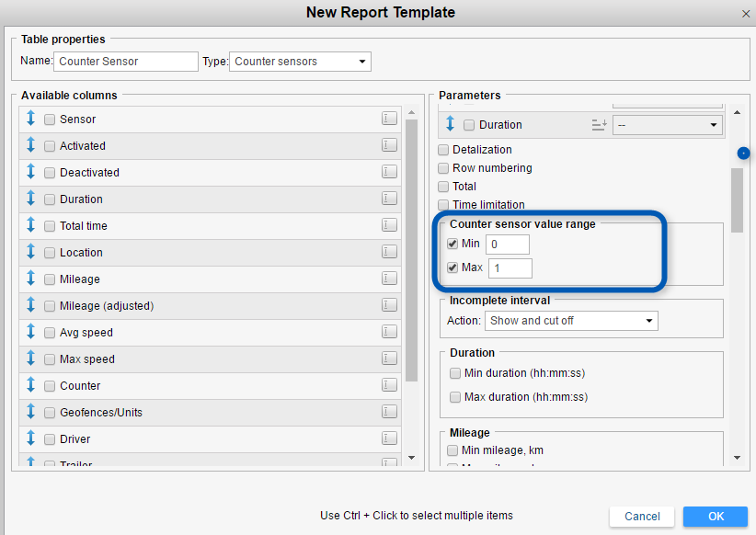Click the info icon next to Geofences/Units

click(x=389, y=412)
